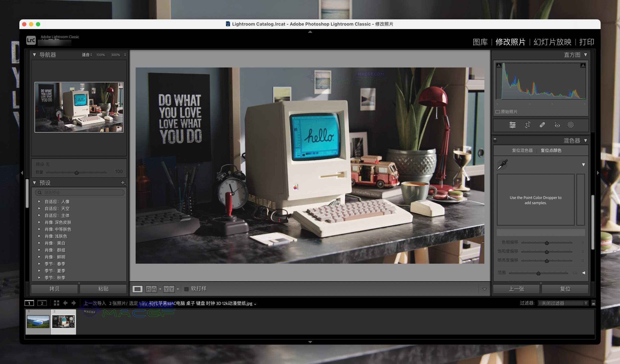This screenshot has width=620, height=364.
Task: Click the 拷贝 button
Action: pos(54,289)
